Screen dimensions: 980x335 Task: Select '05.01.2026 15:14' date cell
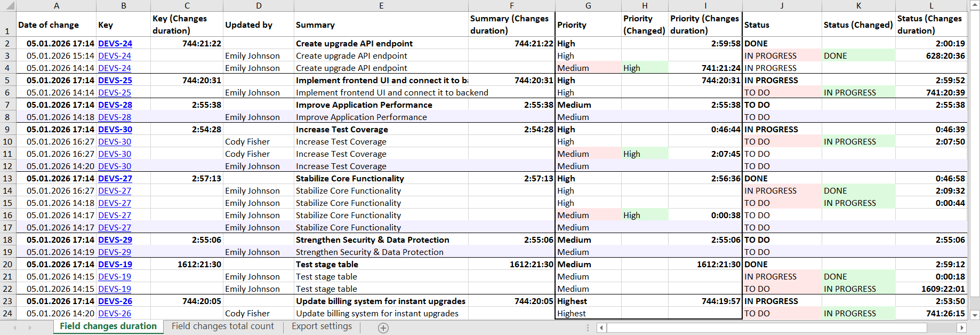pyautogui.click(x=57, y=56)
